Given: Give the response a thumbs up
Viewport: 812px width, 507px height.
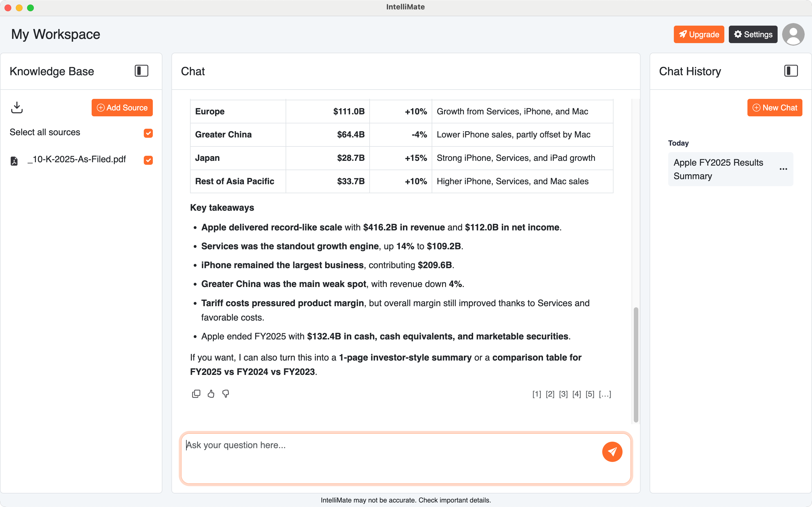Looking at the screenshot, I should (211, 394).
